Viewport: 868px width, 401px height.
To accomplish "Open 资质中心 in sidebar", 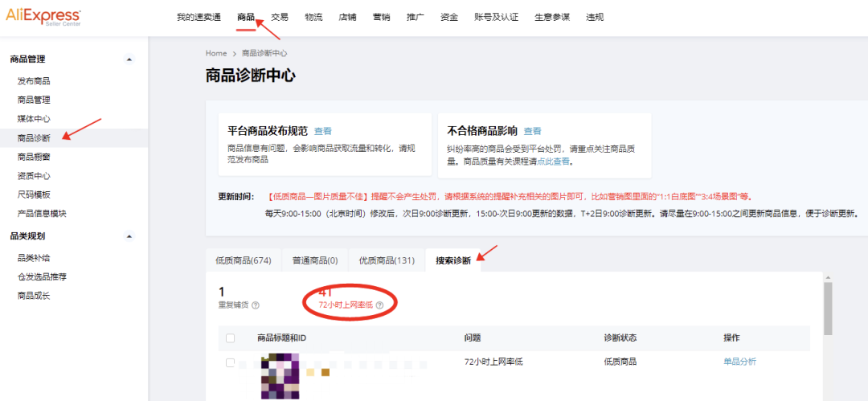I will point(34,176).
